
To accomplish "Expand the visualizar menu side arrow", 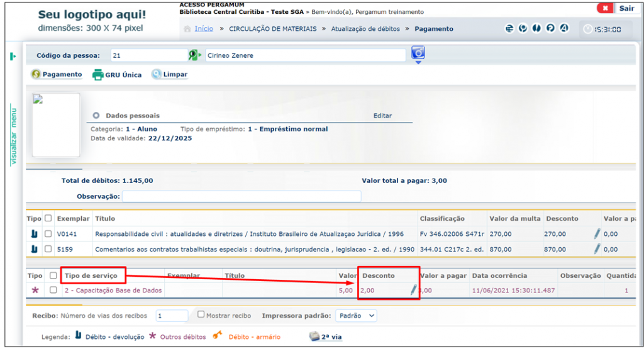I will pyautogui.click(x=13, y=57).
